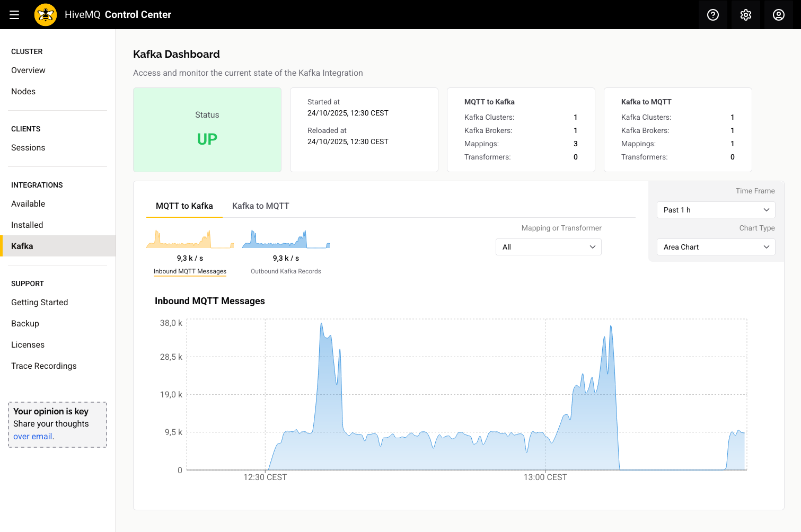
Task: Click the 12:30 CEST axis label
Action: pyautogui.click(x=265, y=477)
